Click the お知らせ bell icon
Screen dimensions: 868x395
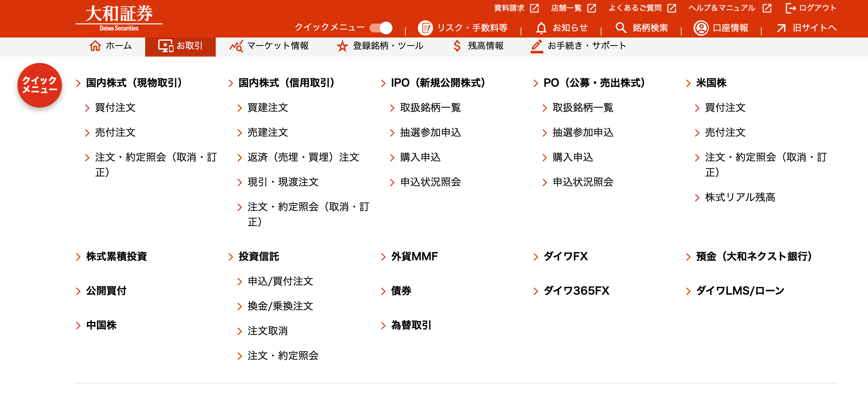pyautogui.click(x=541, y=28)
